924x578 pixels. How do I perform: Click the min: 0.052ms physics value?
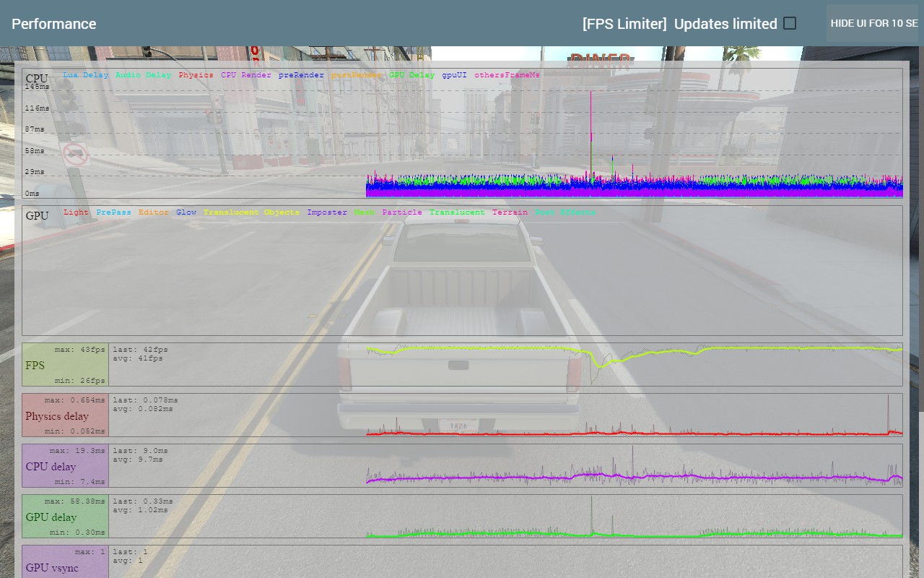[74, 431]
